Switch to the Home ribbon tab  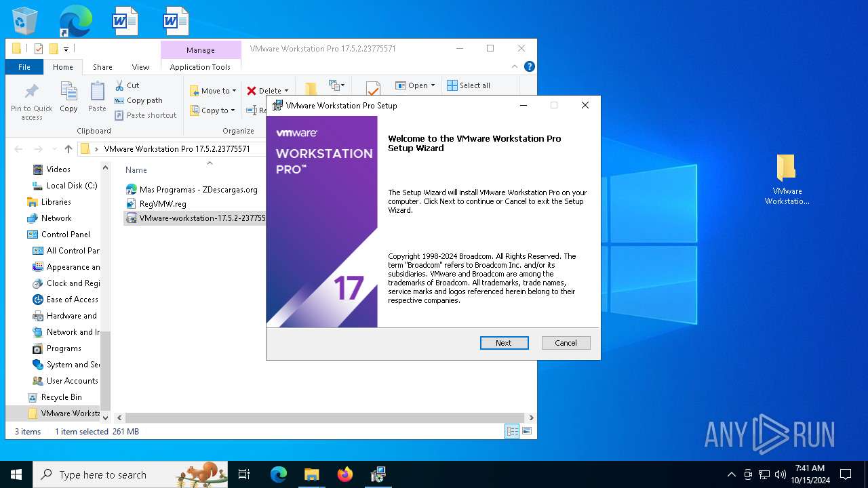pyautogui.click(x=63, y=67)
